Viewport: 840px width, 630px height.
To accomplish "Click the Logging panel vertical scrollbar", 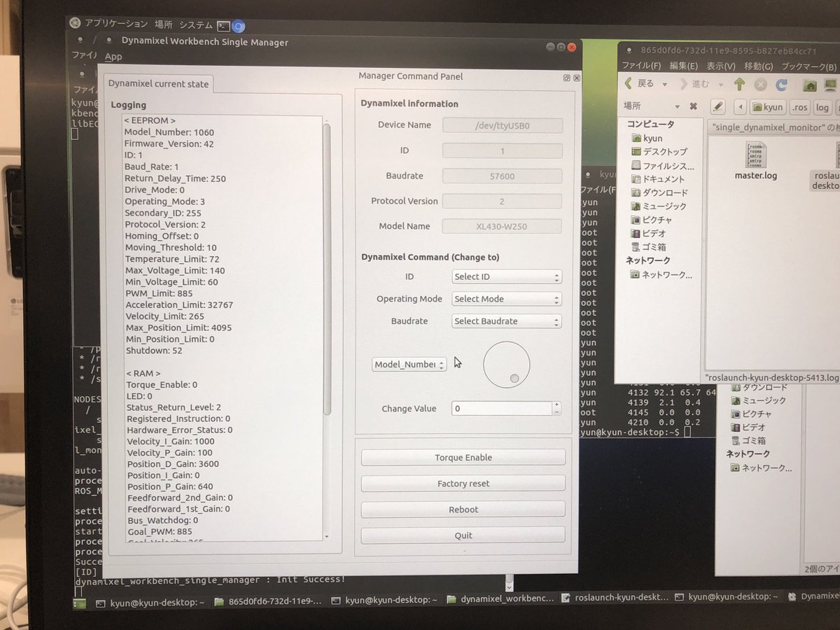I will (x=326, y=269).
